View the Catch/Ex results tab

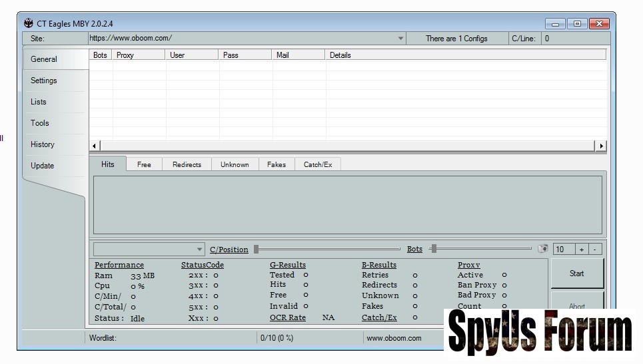point(318,164)
